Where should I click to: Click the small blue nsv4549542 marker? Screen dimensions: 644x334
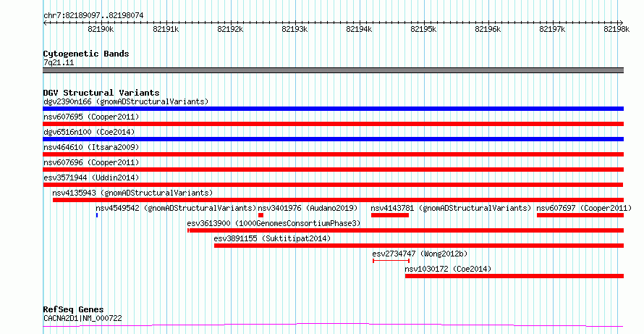[97, 215]
